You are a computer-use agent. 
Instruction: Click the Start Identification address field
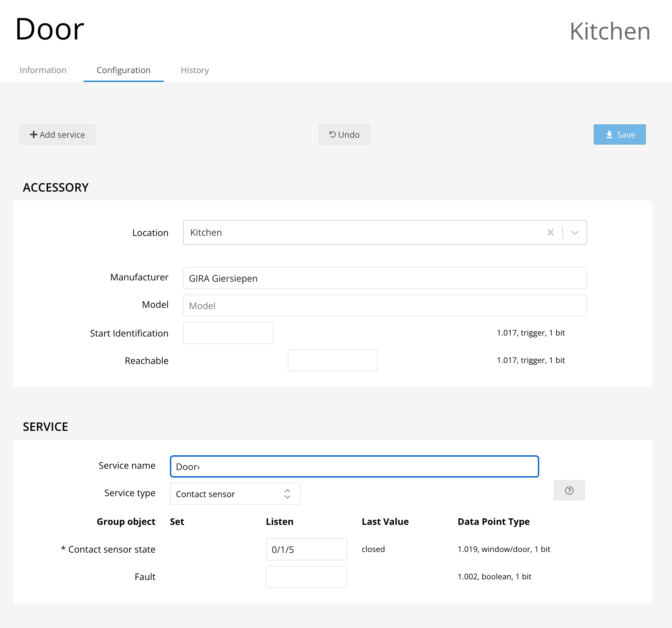tap(228, 333)
